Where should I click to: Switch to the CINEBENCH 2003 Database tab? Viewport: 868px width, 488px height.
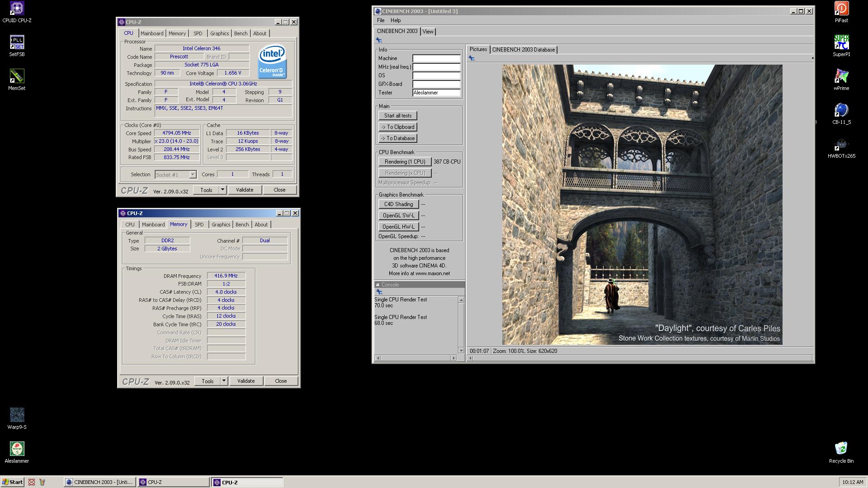[524, 50]
